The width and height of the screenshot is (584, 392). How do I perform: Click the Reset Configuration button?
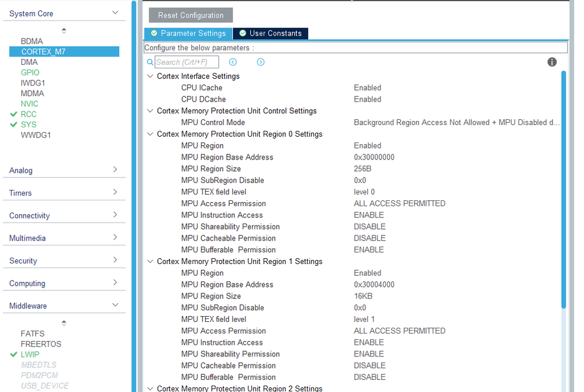(191, 15)
